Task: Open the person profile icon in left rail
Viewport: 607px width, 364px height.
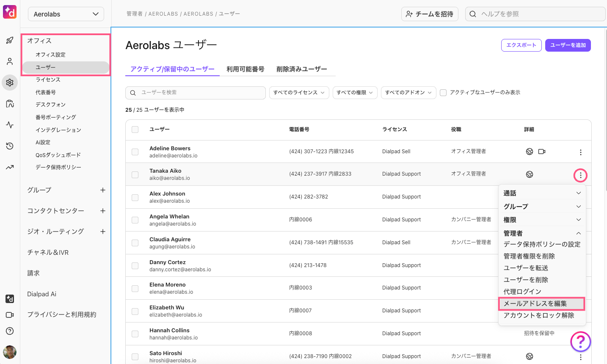Action: pos(10,61)
